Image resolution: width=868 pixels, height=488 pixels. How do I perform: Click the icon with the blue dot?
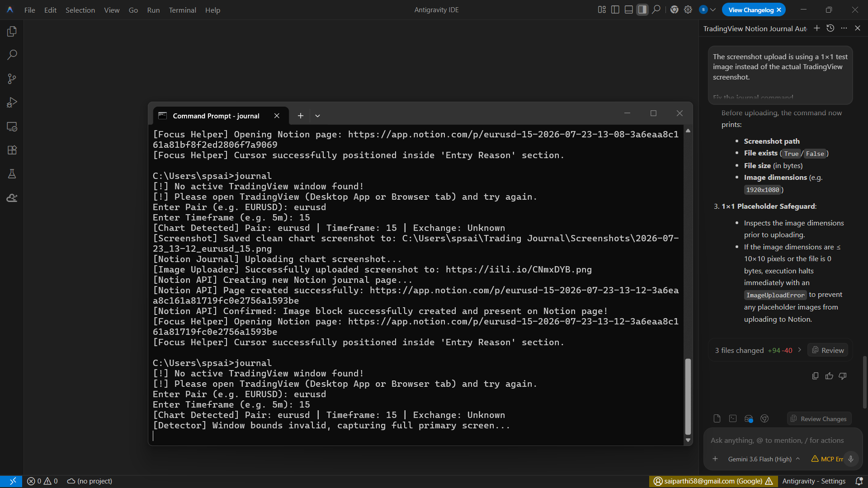point(749,418)
